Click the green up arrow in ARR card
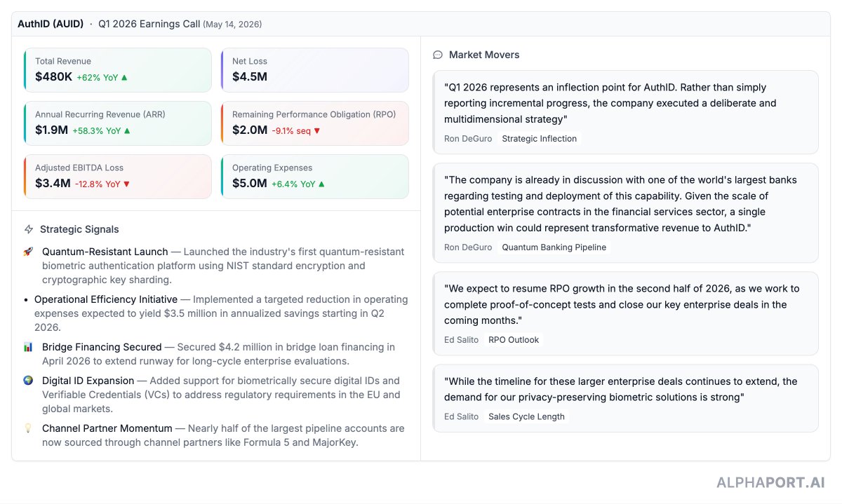The width and height of the screenshot is (842, 504). pyautogui.click(x=127, y=130)
